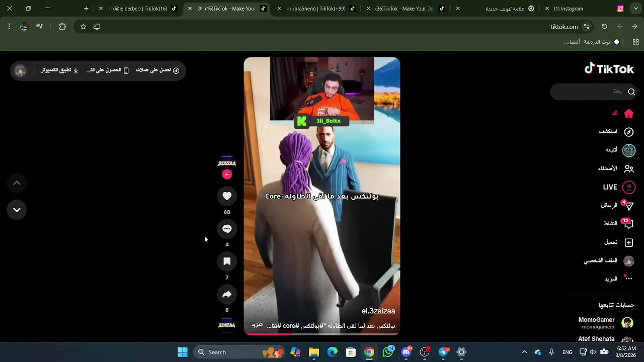Seek on the video progress bar
Screen dimensions: 644x362
coord(322,334)
